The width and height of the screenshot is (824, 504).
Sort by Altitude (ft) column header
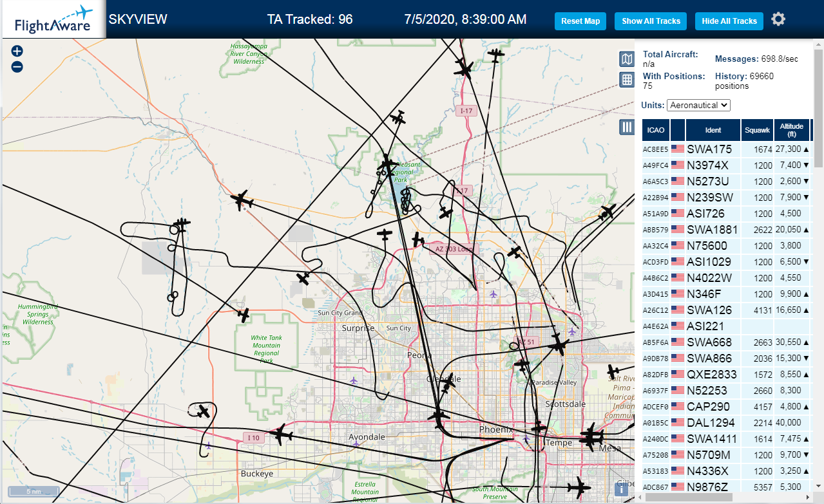(791, 130)
